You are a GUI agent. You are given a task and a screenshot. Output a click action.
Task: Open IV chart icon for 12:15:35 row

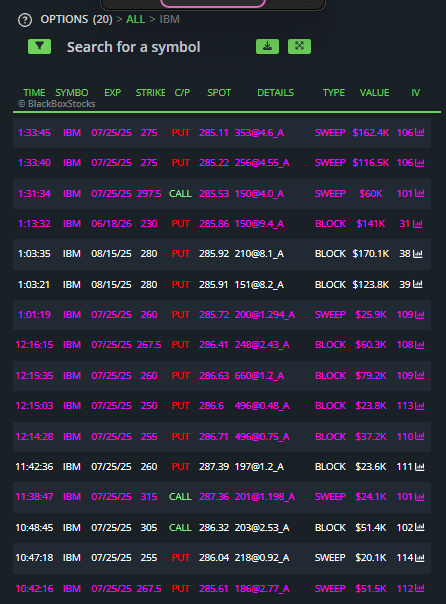tap(420, 375)
